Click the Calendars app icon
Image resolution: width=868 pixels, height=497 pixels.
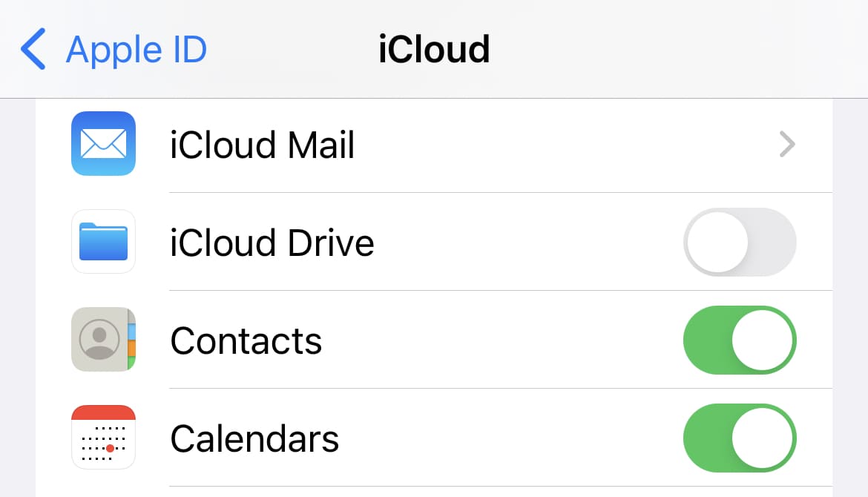coord(103,438)
